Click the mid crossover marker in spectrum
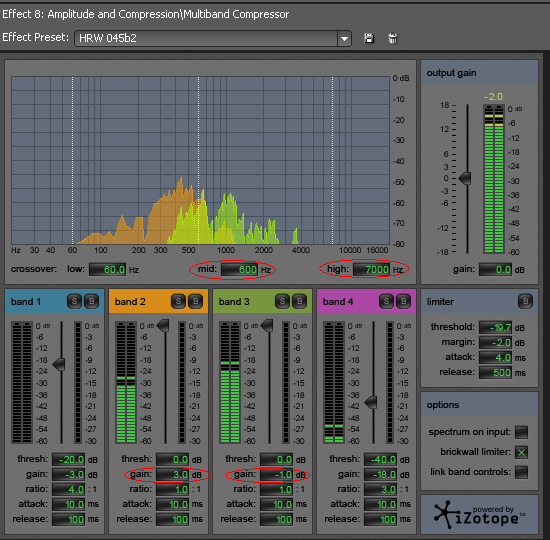 tap(199, 160)
